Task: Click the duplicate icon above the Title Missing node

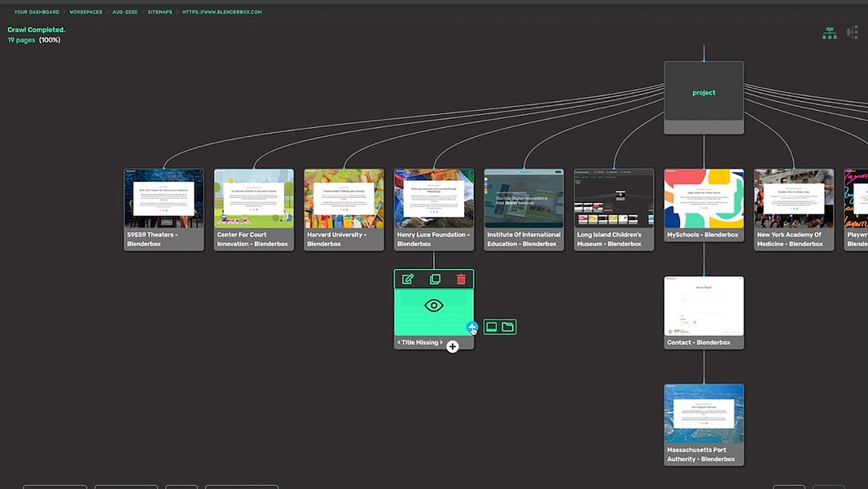Action: tap(434, 279)
